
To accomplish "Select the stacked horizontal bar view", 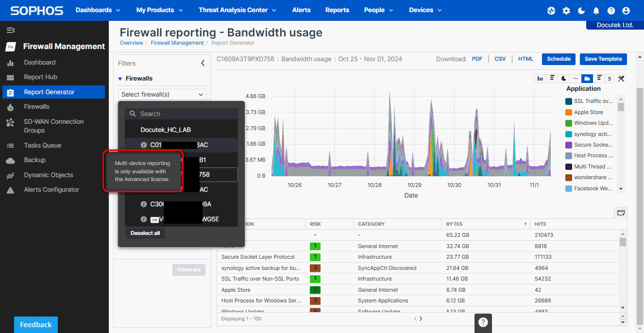I will [599, 79].
